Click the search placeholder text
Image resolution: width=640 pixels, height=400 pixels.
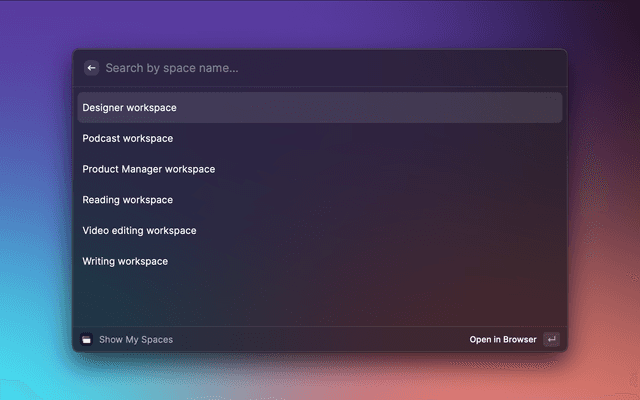172,68
